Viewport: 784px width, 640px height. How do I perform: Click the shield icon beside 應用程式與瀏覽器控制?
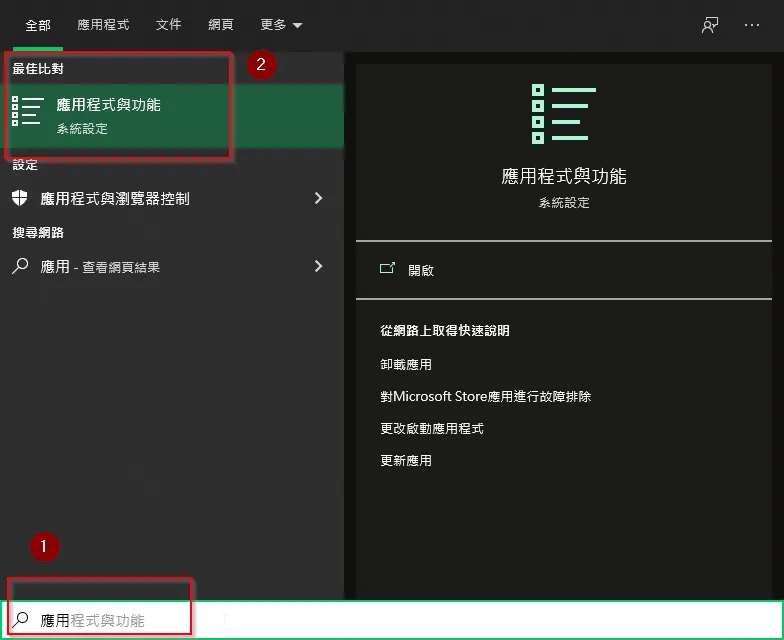point(20,198)
